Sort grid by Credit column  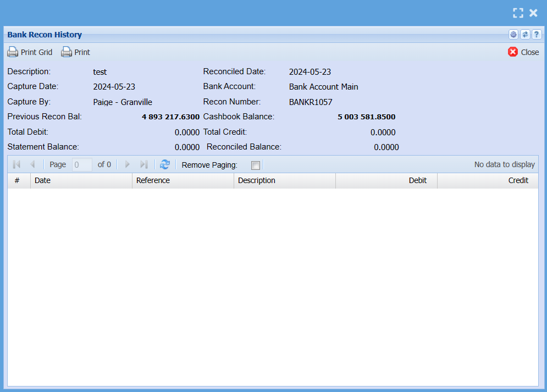pos(488,180)
